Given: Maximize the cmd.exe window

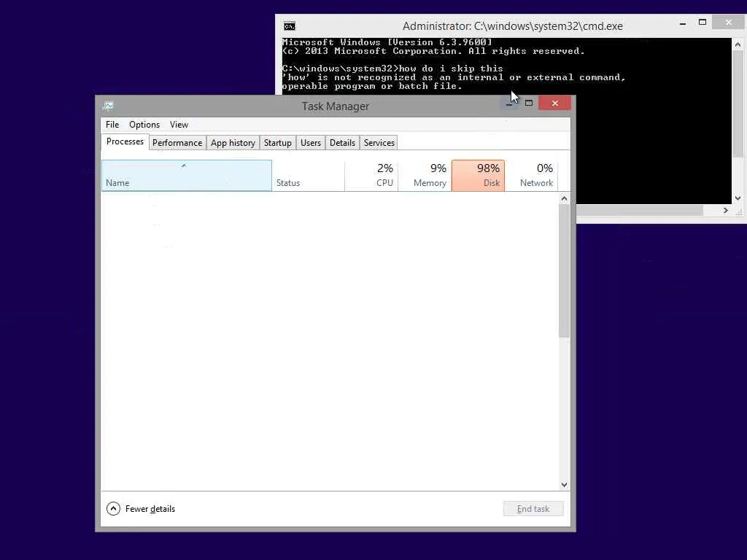Looking at the screenshot, I should point(703,23).
